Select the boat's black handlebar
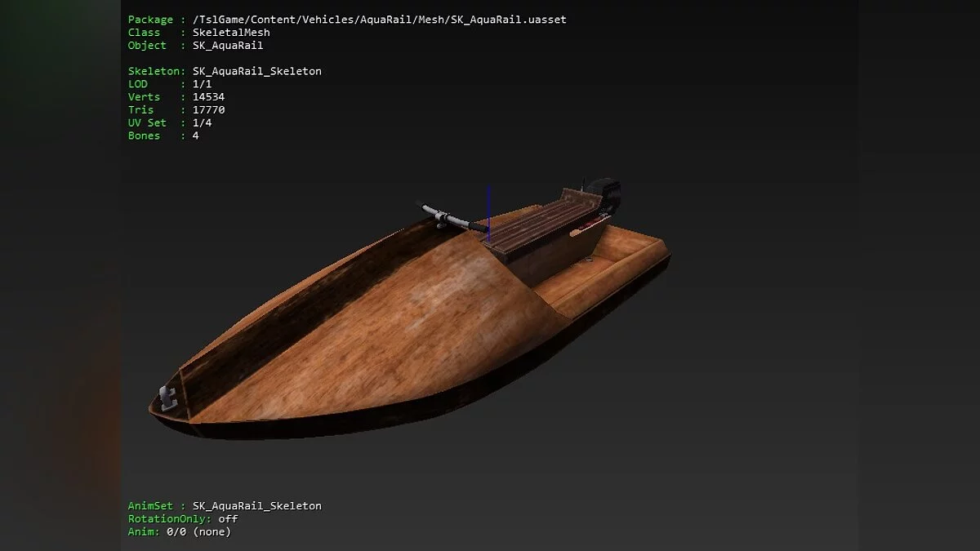The image size is (980, 551). click(445, 214)
